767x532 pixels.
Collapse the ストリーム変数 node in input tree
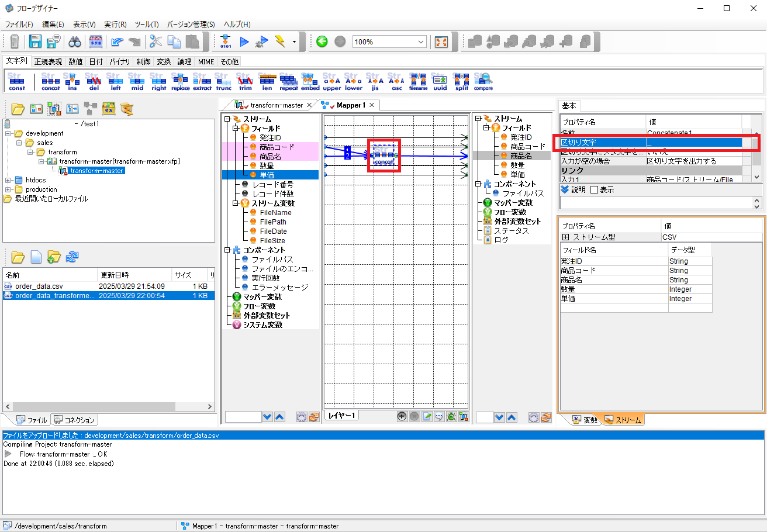pos(236,203)
